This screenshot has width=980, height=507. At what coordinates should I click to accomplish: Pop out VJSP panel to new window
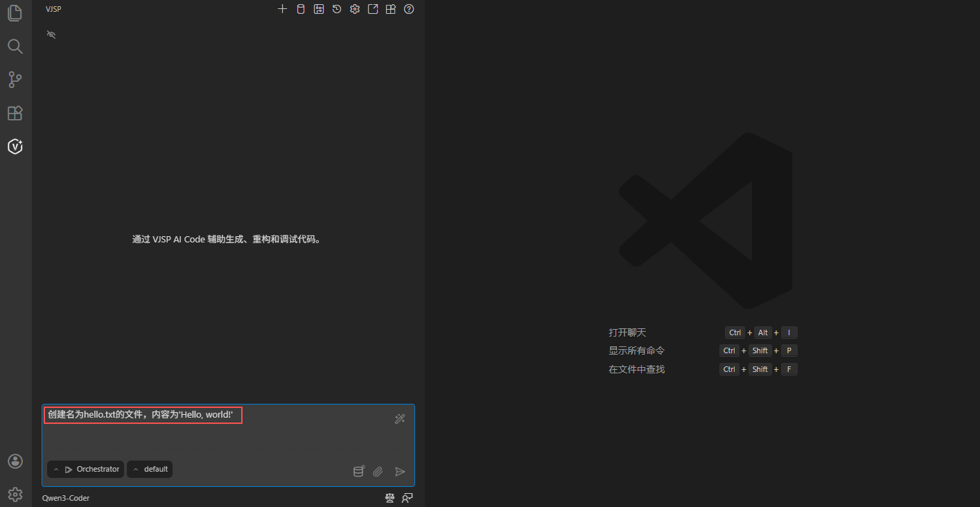click(373, 9)
